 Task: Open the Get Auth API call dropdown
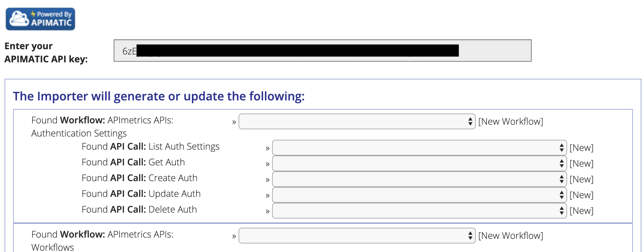click(x=419, y=163)
